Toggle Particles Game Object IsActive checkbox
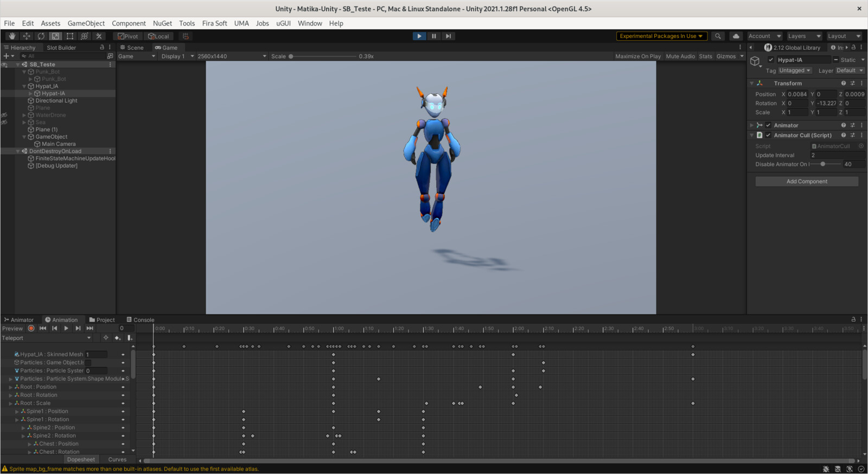 88,363
